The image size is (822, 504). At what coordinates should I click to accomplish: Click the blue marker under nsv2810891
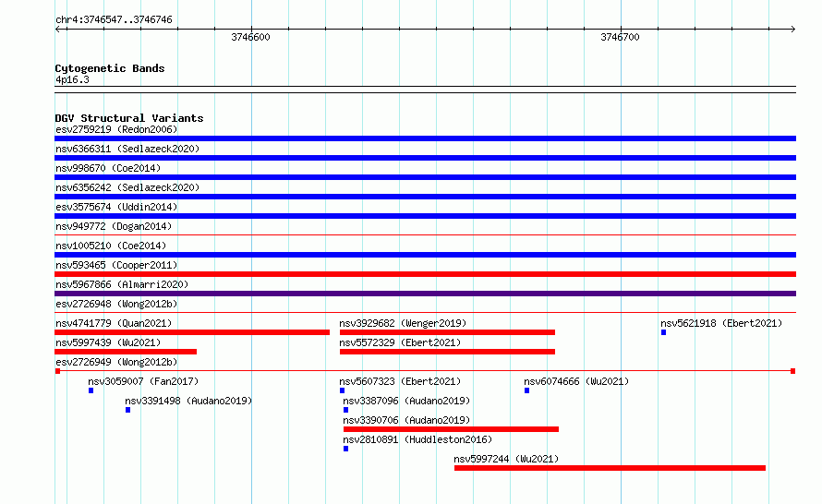coord(346,449)
